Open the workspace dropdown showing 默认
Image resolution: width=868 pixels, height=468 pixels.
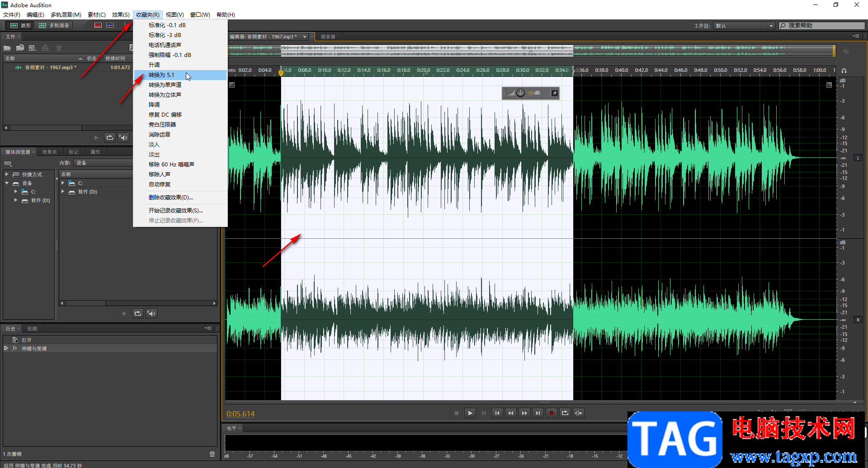coord(744,26)
